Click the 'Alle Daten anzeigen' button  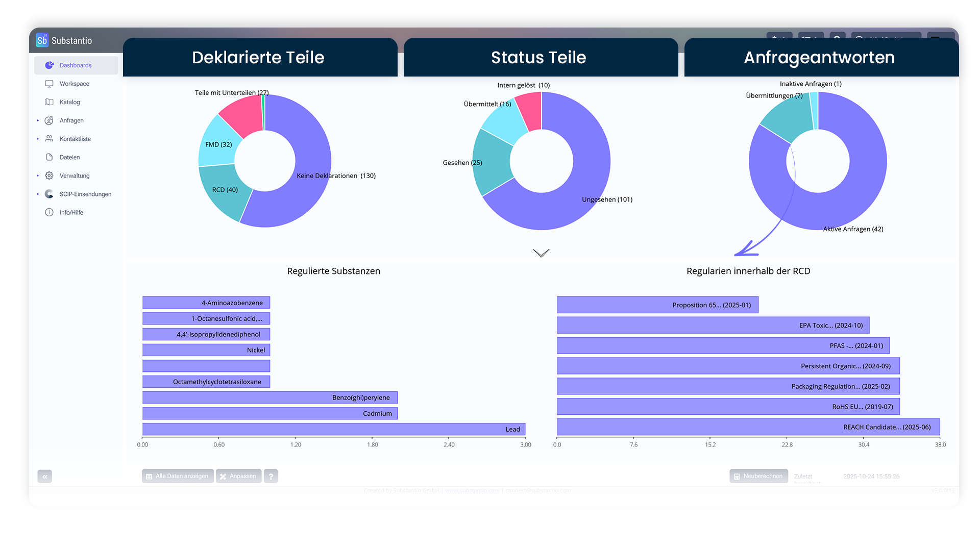pos(178,476)
